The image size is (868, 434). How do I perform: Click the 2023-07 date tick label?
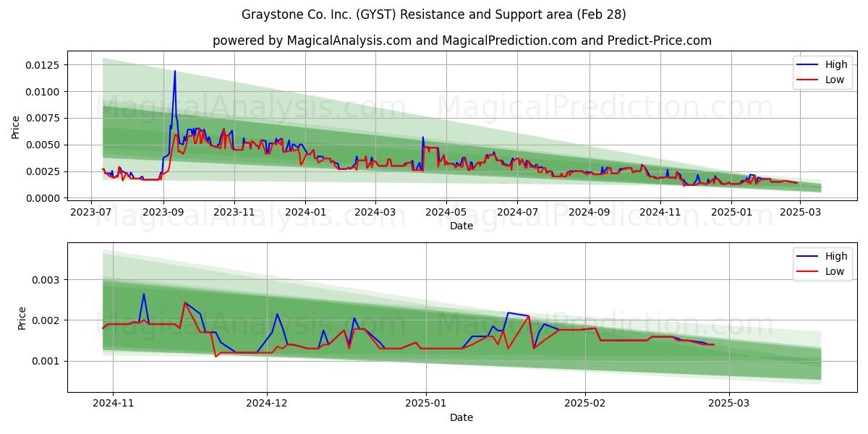[x=91, y=212]
